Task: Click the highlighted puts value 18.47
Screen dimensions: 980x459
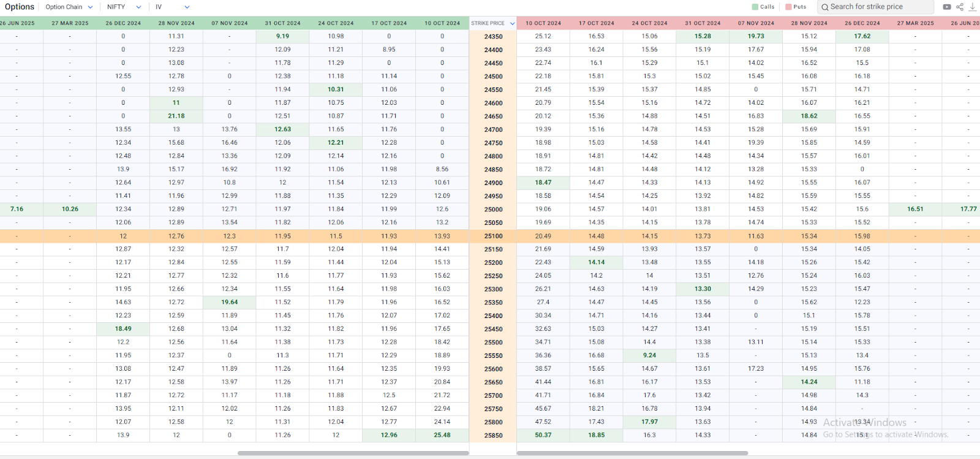Action: pos(543,183)
